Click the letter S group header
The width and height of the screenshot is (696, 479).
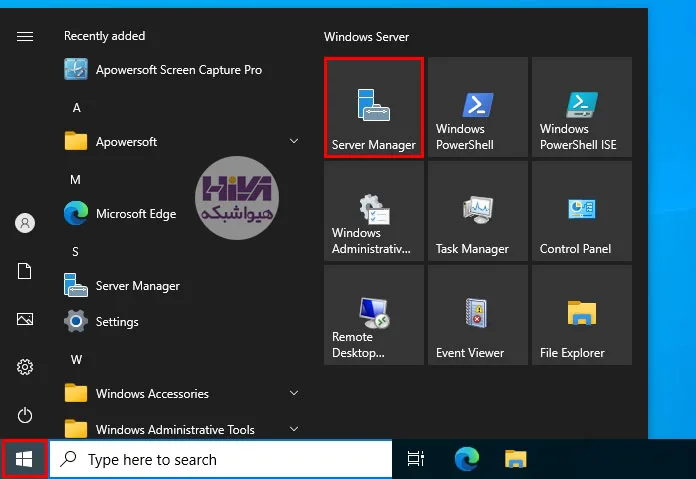[x=75, y=252]
